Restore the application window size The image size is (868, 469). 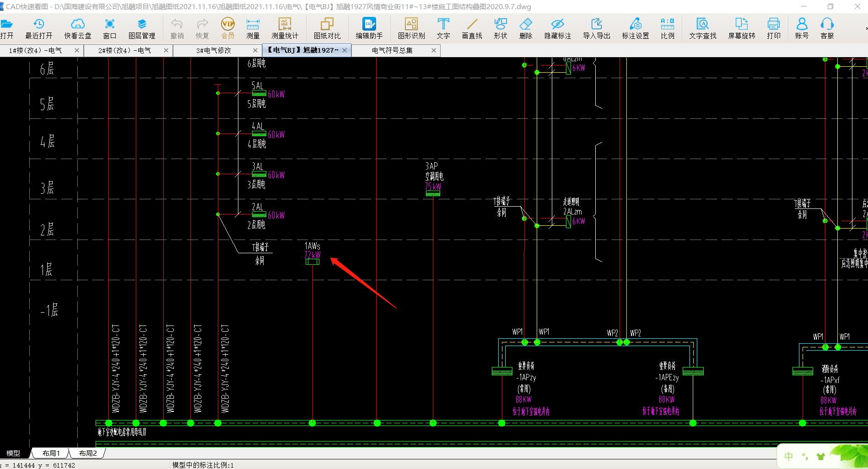click(x=830, y=6)
